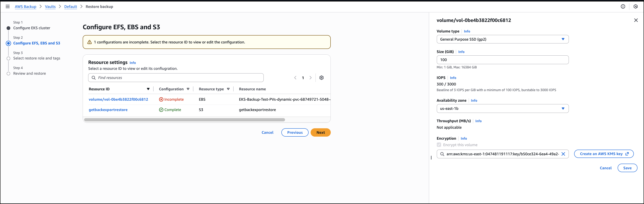Open the settings hexagon icon top right
This screenshot has width=644, height=204.
635,6
